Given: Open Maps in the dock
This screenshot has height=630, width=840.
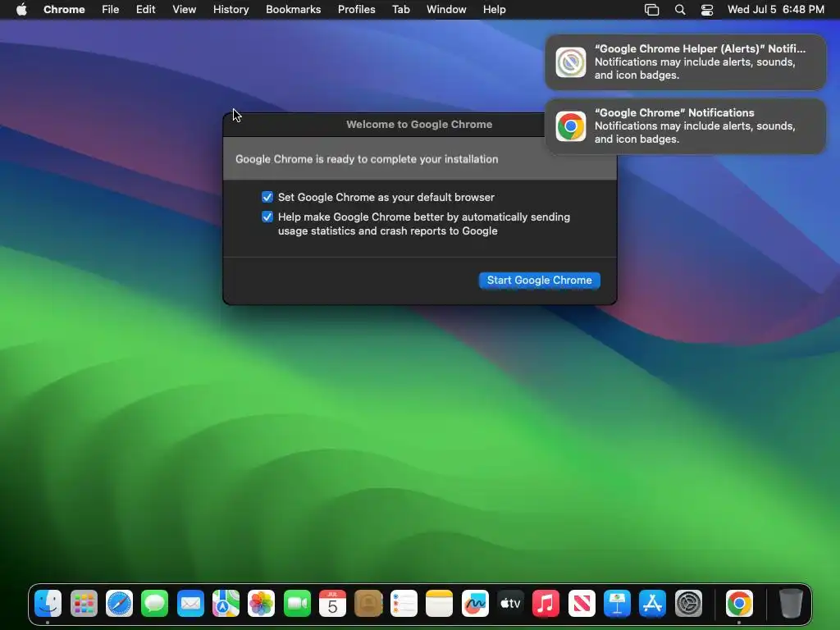Looking at the screenshot, I should click(226, 604).
